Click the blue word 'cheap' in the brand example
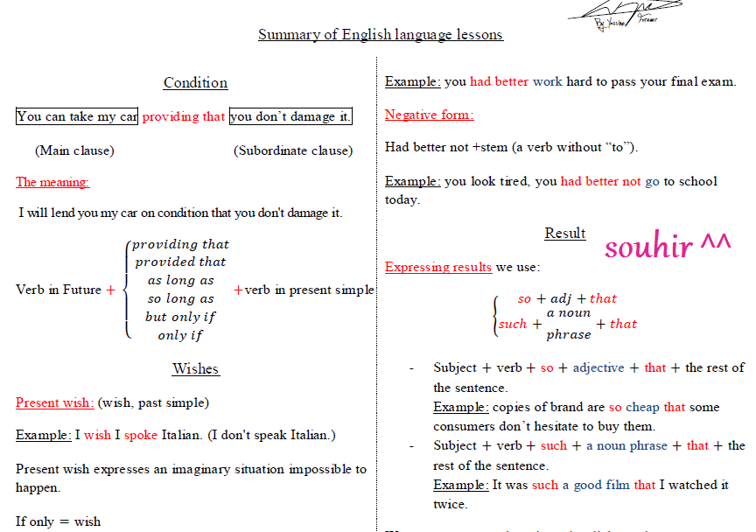756x532 pixels. click(642, 407)
